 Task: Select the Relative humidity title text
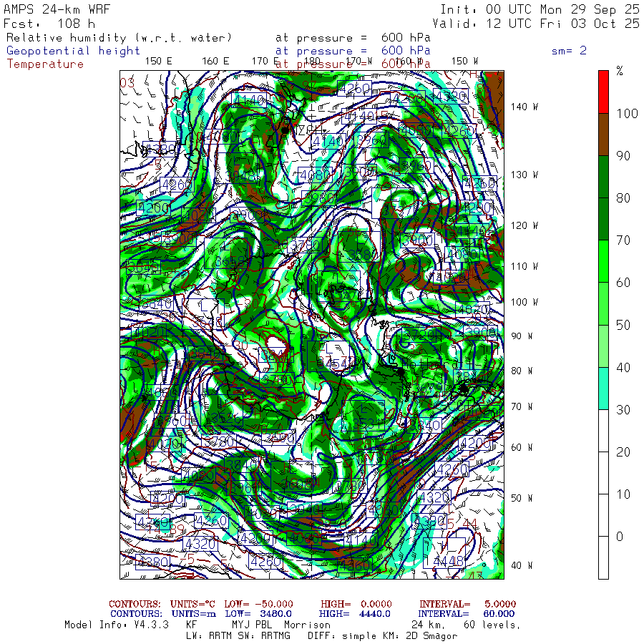tap(119, 38)
